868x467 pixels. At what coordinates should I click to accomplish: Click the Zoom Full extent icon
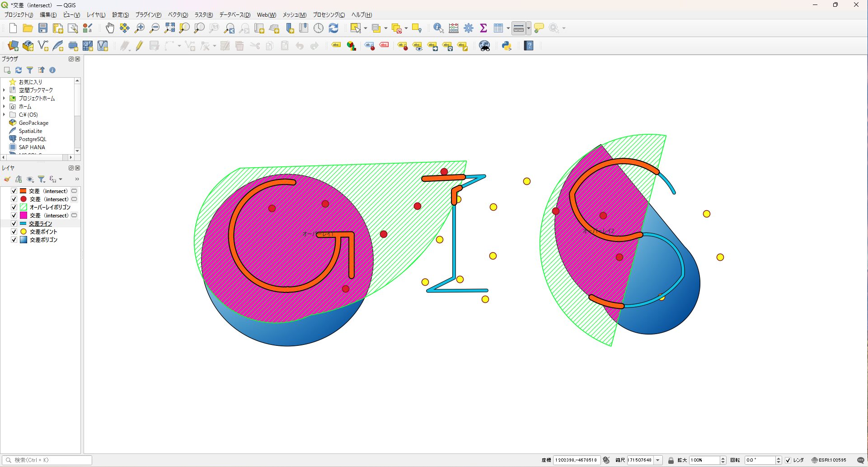click(x=169, y=28)
